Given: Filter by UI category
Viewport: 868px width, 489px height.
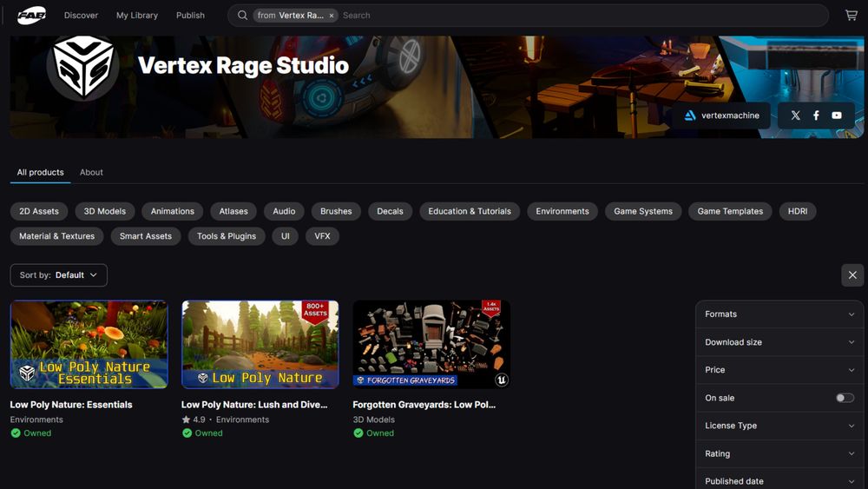Looking at the screenshot, I should [285, 236].
